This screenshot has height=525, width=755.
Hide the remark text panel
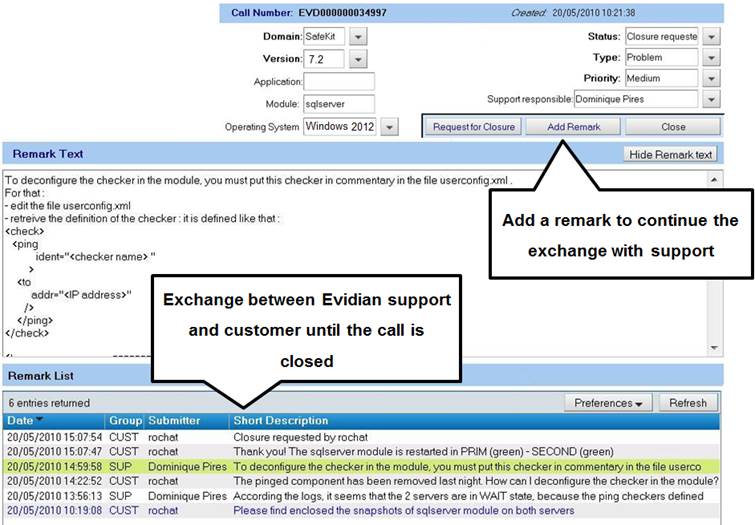pyautogui.click(x=670, y=155)
